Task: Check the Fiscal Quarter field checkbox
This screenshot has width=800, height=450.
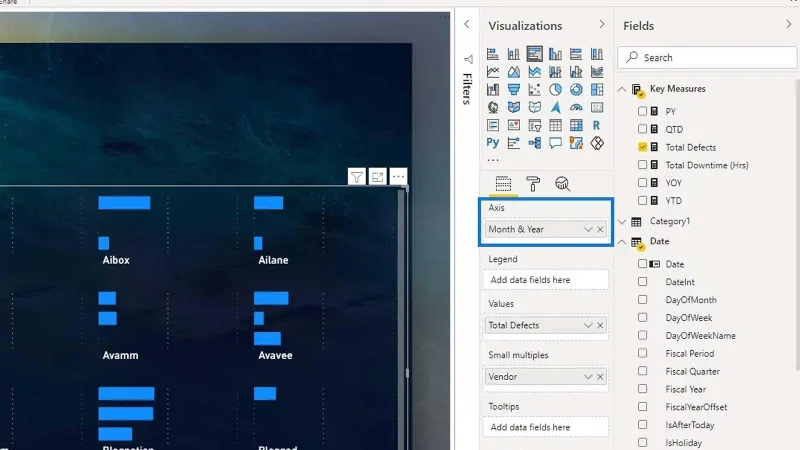Action: coord(642,371)
